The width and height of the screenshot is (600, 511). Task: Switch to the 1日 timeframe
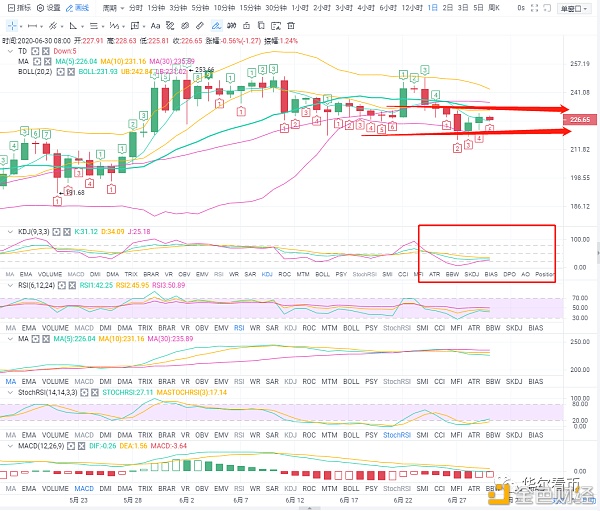coord(432,8)
